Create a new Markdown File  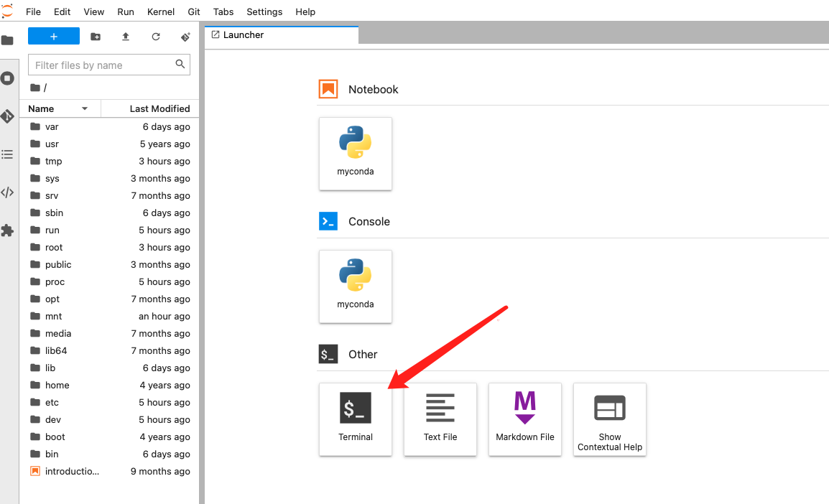coord(525,419)
